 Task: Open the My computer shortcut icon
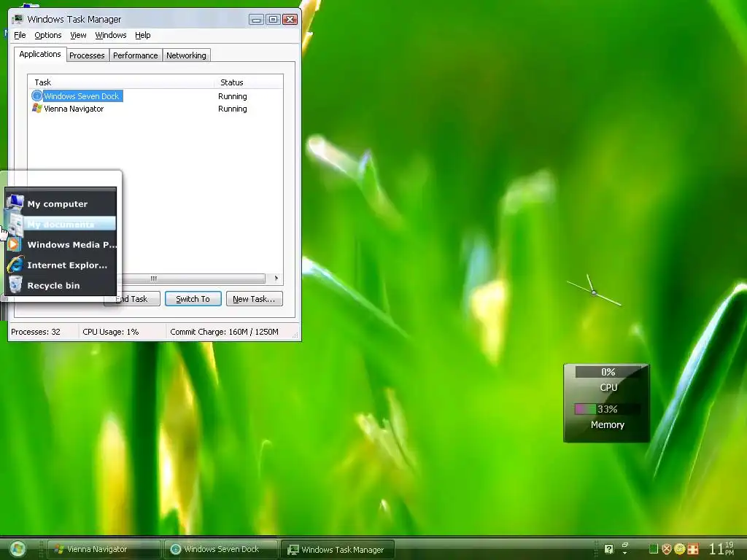pos(15,203)
